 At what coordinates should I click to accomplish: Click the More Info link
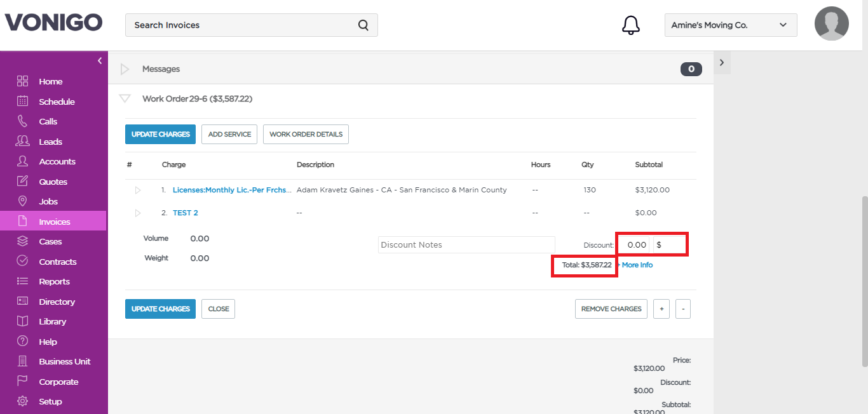coord(637,265)
